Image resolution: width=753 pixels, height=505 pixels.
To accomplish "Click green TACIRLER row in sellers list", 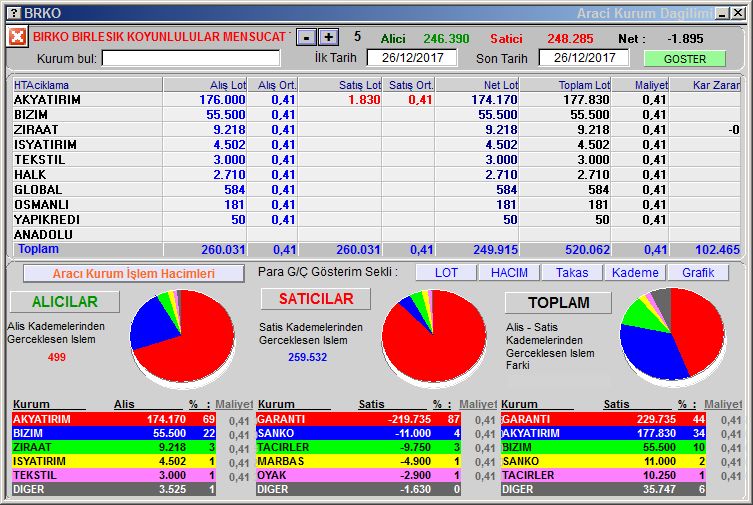I will pos(358,447).
